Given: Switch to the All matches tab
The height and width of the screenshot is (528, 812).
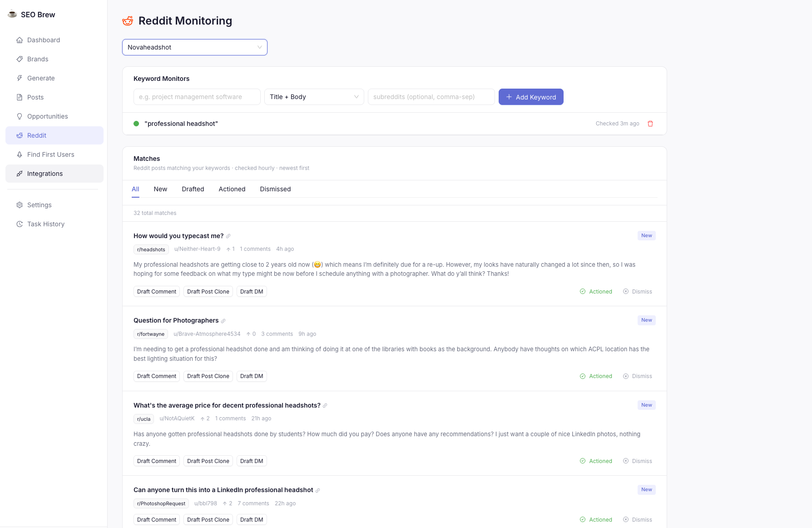Looking at the screenshot, I should (x=135, y=189).
